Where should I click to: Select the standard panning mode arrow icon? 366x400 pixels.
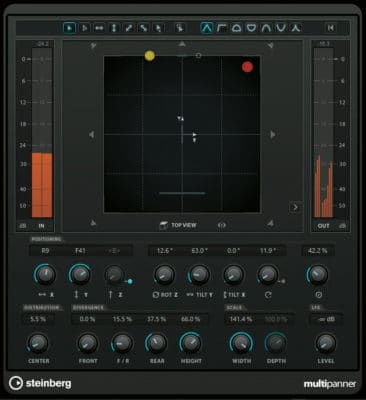70,28
